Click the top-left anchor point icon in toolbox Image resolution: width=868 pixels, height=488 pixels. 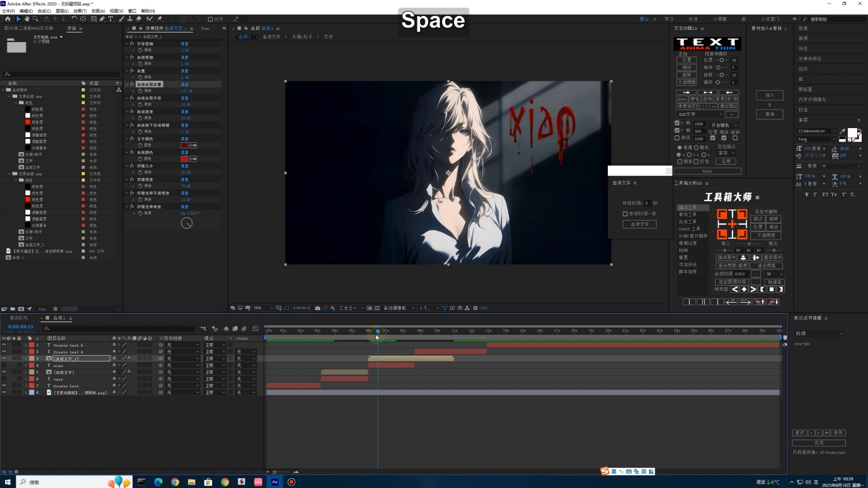[x=722, y=214]
